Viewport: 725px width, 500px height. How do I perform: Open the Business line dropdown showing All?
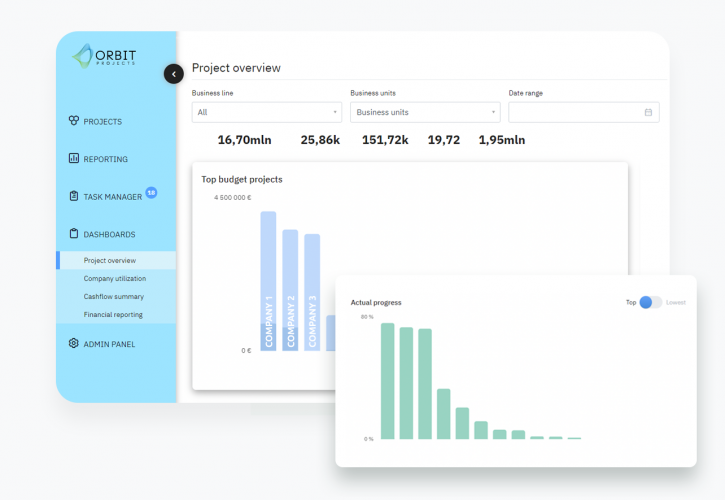[x=267, y=112]
